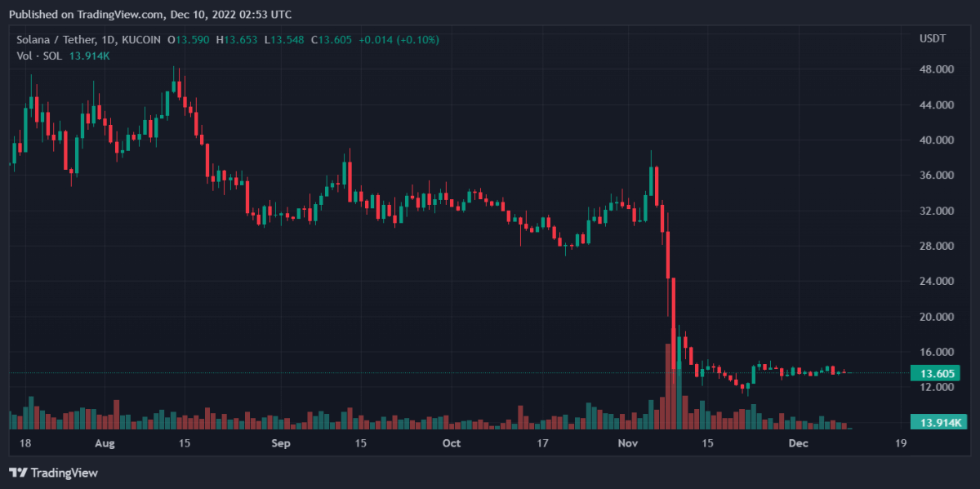Screen dimensions: 980x489
Task: Click the Aug marker on time axis
Action: (105, 443)
